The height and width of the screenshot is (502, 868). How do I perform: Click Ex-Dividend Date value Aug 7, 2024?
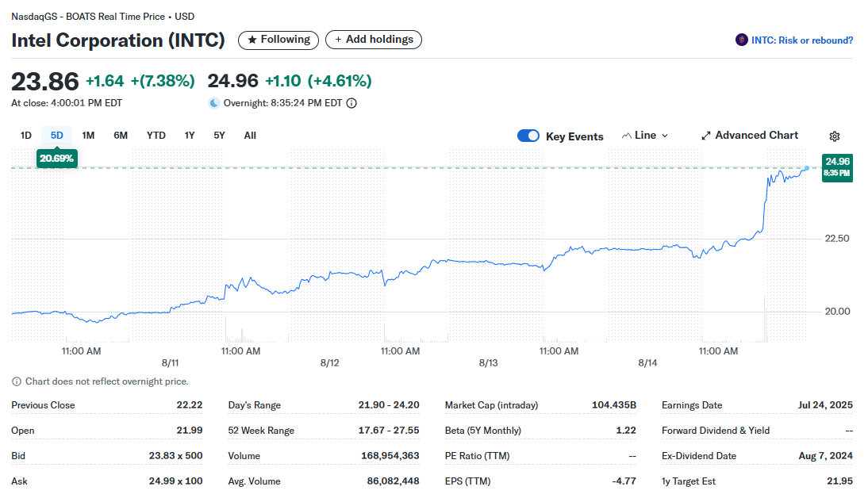point(825,456)
